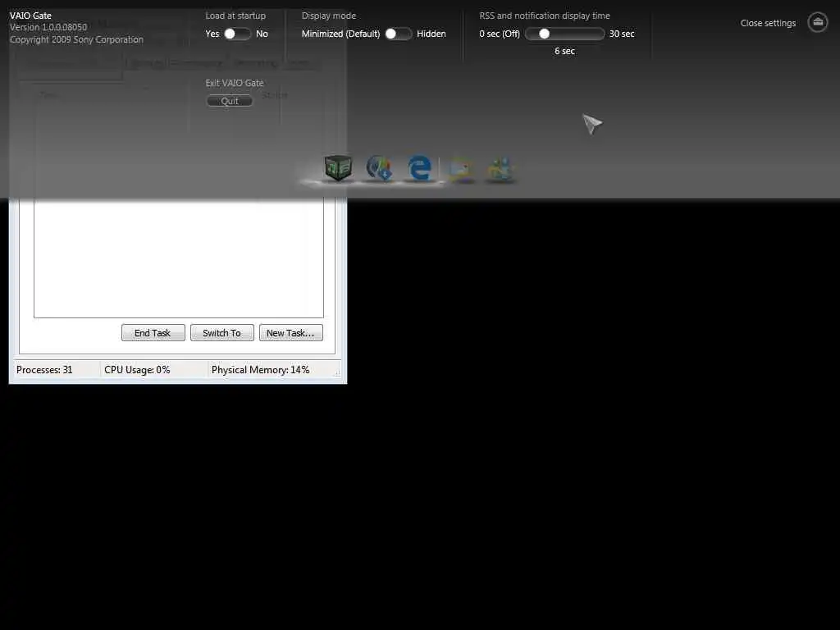Click New Task... in Task Manager
This screenshot has height=630, width=840.
[291, 333]
